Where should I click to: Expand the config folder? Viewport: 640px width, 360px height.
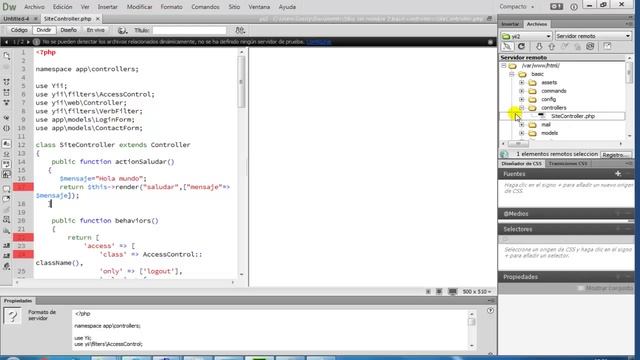tap(521, 99)
